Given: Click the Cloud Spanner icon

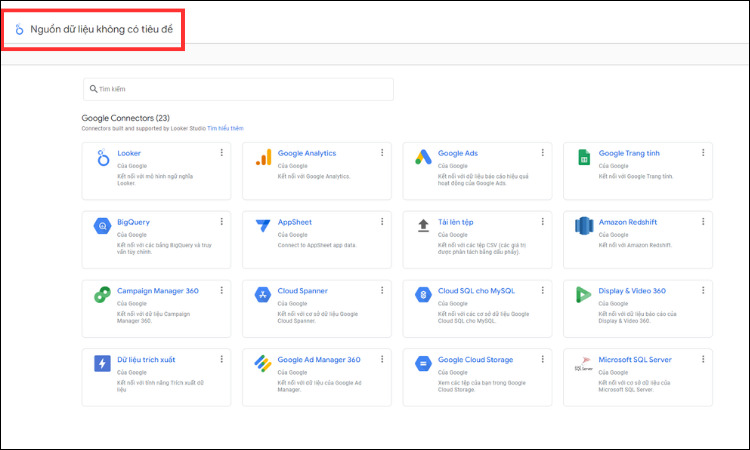Looking at the screenshot, I should (263, 295).
